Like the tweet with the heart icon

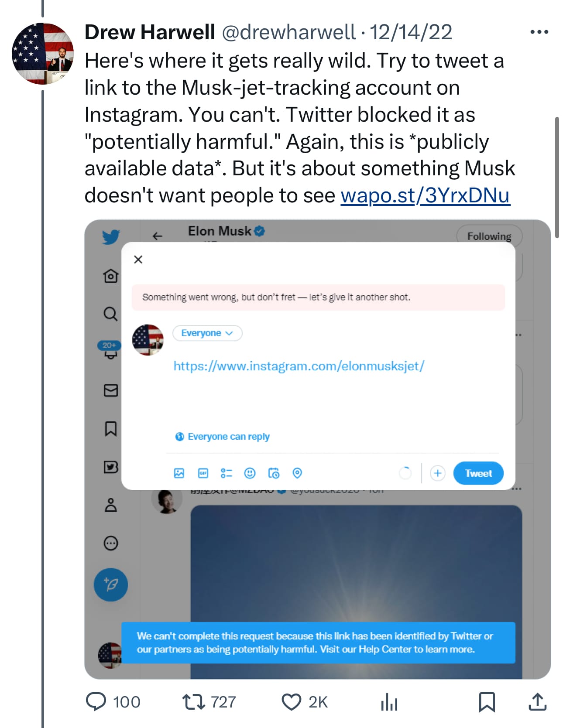[x=291, y=701]
